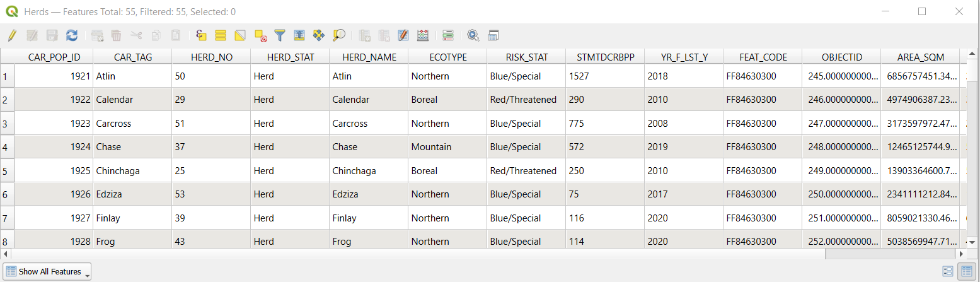Click the horizontal scrollbar right arrow

(960, 254)
